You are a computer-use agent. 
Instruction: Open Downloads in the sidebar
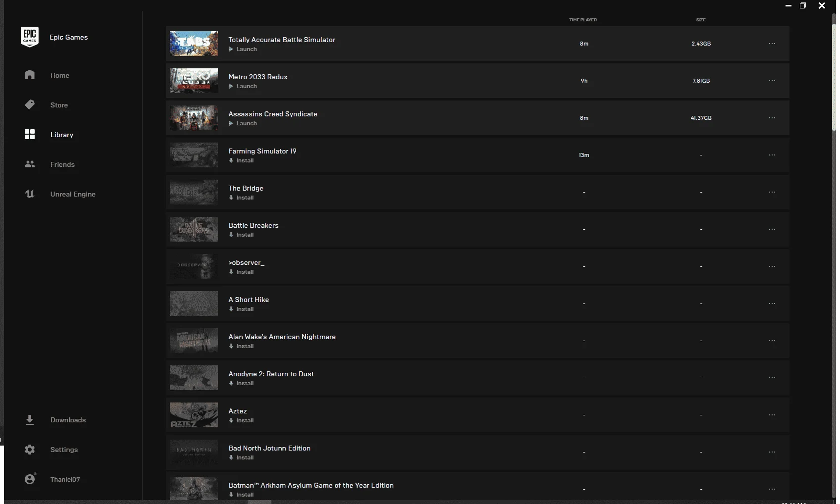click(x=68, y=420)
